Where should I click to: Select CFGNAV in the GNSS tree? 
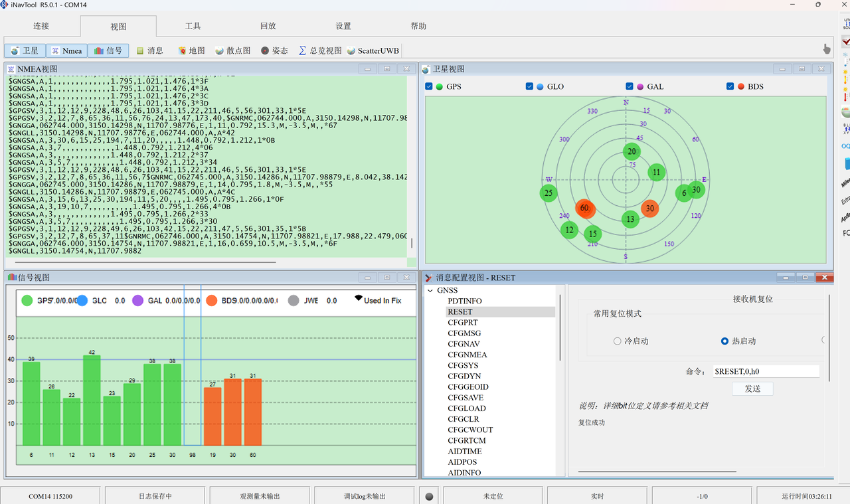(x=464, y=344)
